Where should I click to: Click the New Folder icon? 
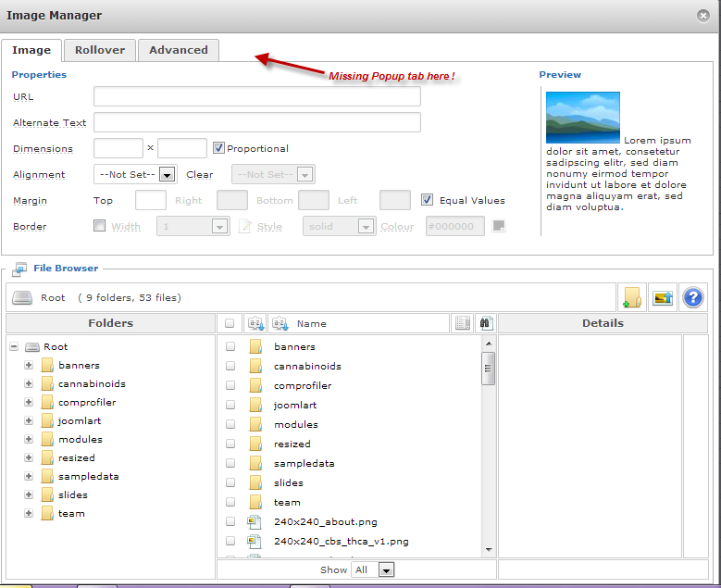(x=632, y=297)
